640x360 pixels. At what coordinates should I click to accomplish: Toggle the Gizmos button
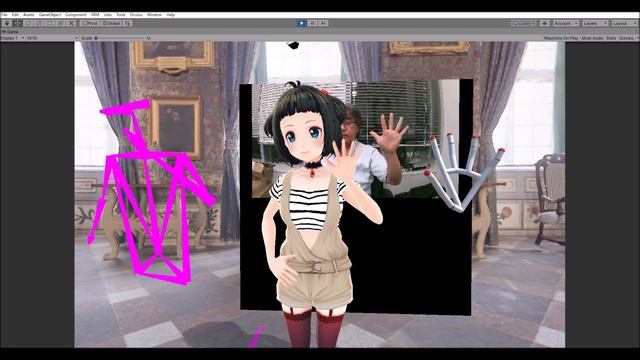(626, 38)
